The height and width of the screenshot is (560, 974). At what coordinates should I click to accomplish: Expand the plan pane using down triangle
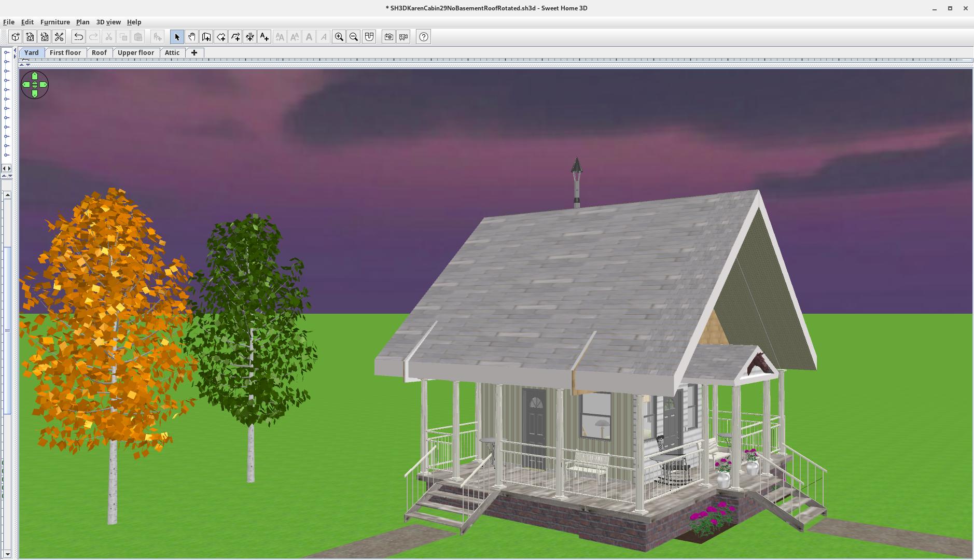pyautogui.click(x=27, y=64)
